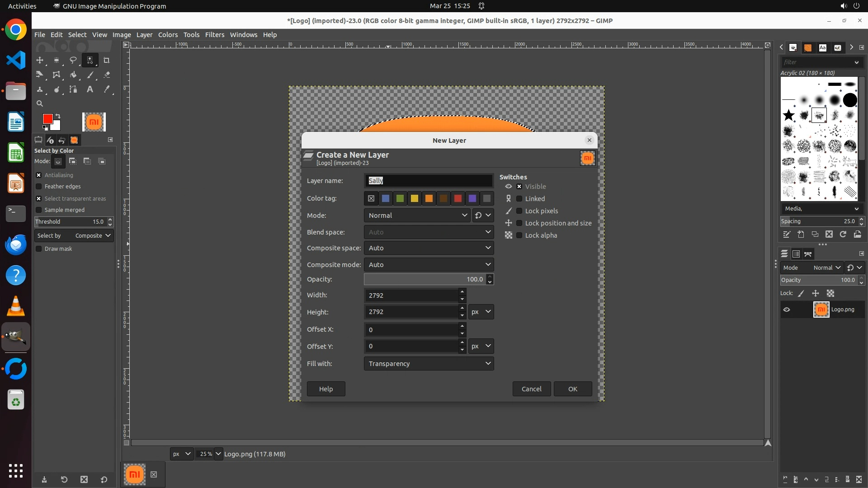Select the Free Select lasso tool

coord(73,60)
